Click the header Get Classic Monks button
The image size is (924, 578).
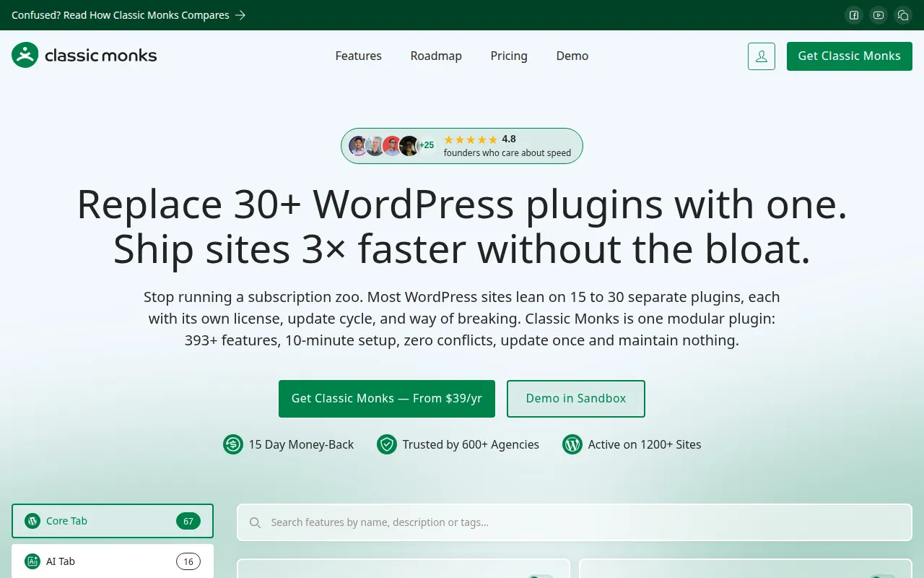pos(850,56)
